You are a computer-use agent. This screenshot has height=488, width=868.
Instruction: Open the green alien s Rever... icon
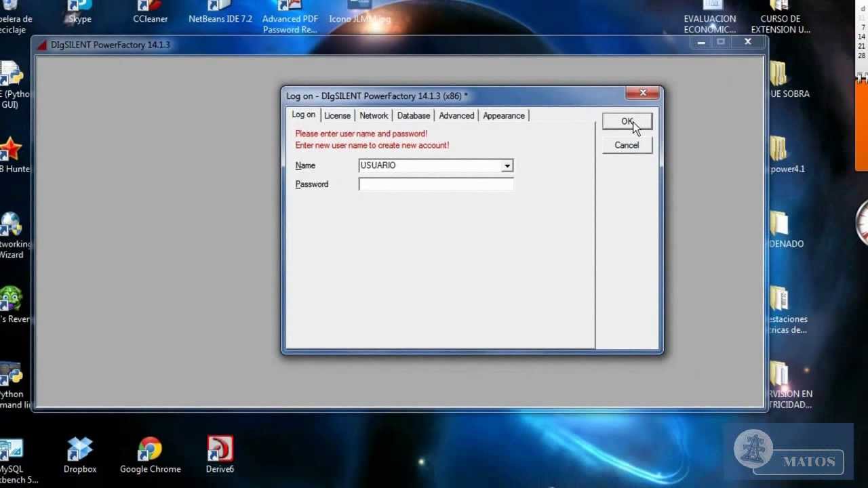14,305
